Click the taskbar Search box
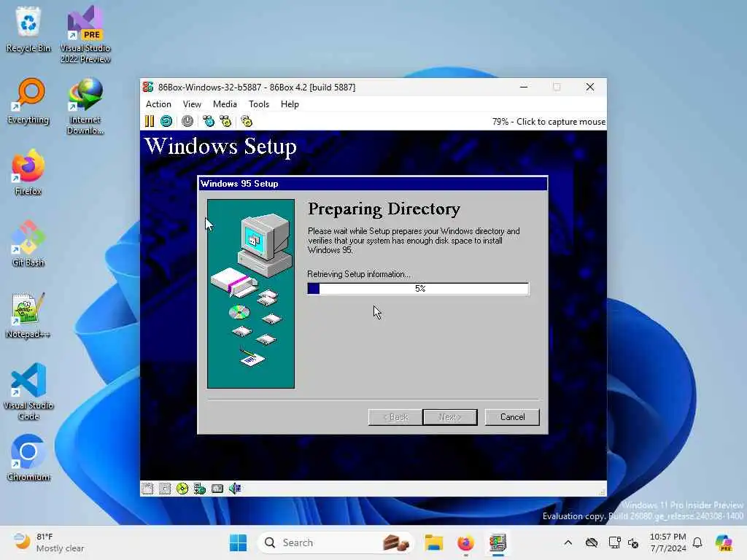This screenshot has height=560, width=747. point(336,542)
